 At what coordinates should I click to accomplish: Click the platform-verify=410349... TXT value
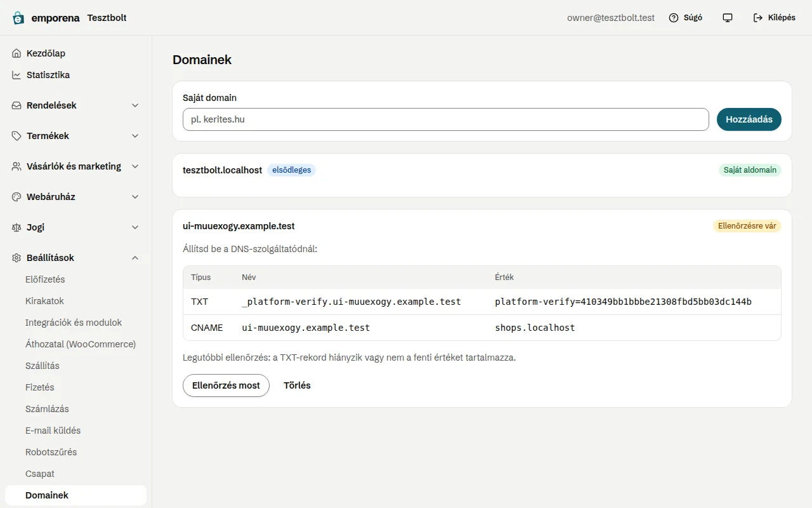pos(623,302)
